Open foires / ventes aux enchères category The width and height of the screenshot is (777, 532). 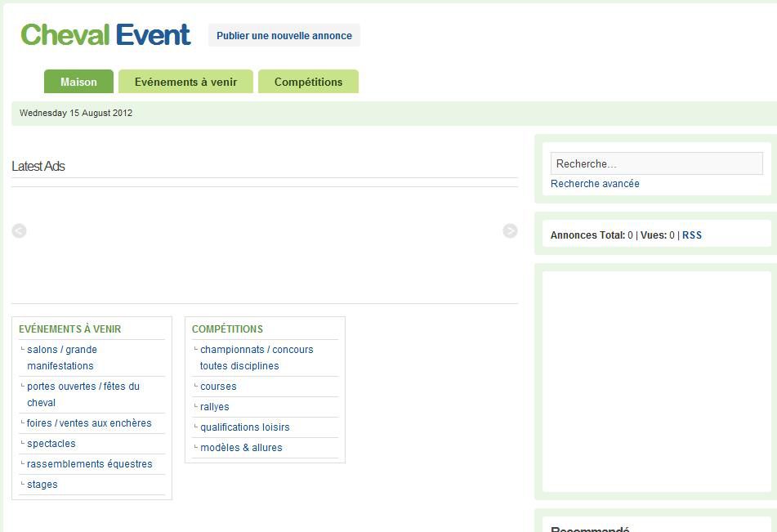tap(89, 423)
